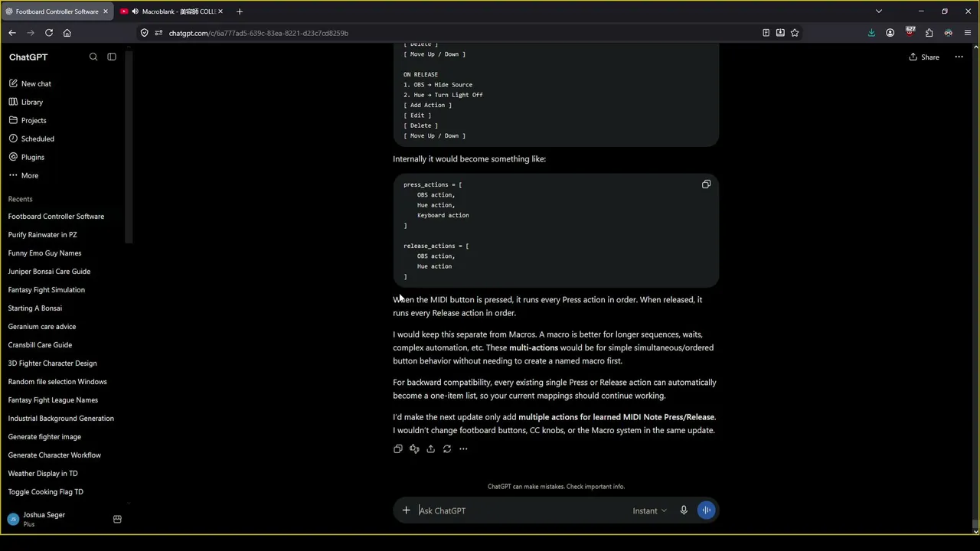Viewport: 980px width, 551px height.
Task: Go to browser home page
Action: [x=67, y=33]
